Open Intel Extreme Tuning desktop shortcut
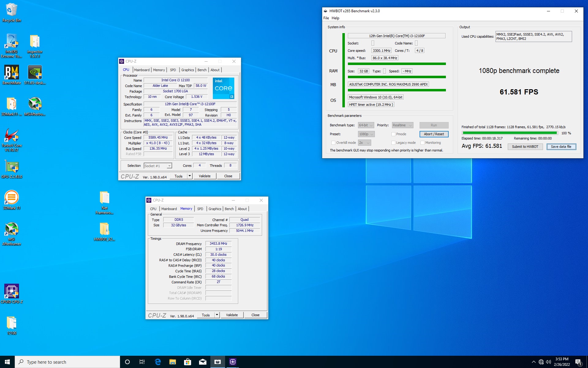The image size is (588, 368). [x=12, y=46]
